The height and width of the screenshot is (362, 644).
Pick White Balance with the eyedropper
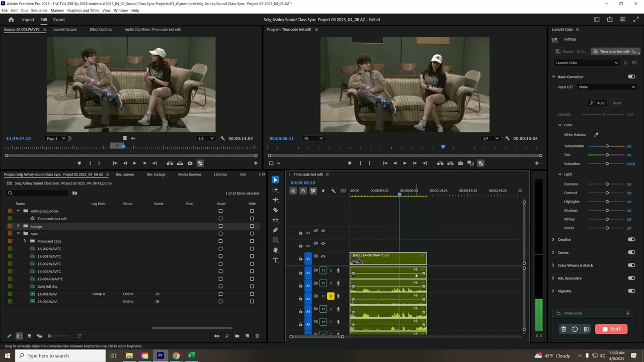tap(596, 135)
